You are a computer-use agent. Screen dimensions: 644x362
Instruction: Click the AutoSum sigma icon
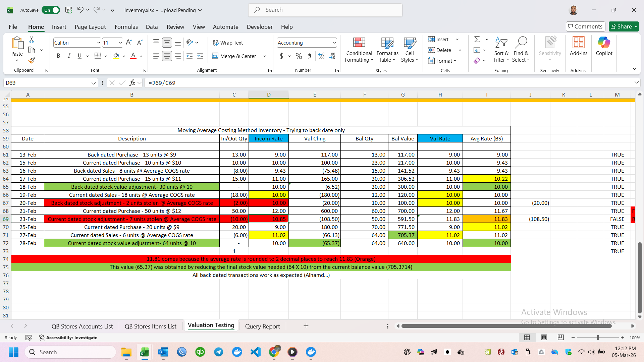(x=477, y=40)
